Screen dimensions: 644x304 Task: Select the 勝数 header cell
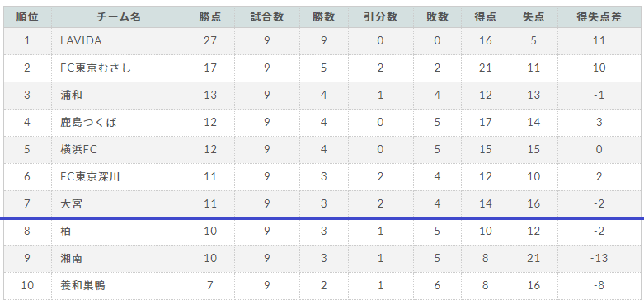point(323,16)
